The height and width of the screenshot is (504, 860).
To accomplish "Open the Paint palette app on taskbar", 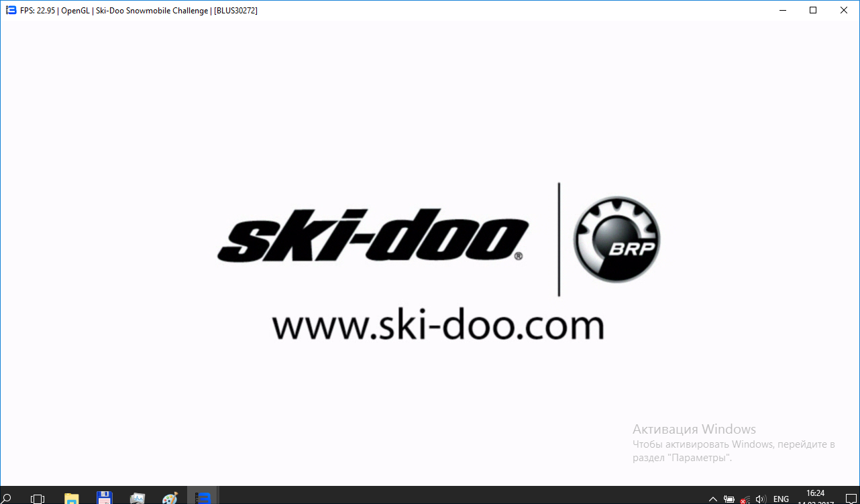I will 170,498.
